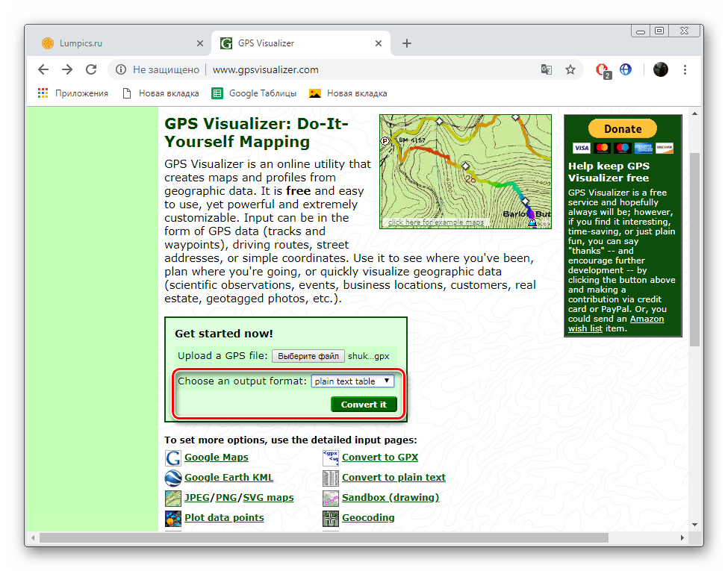Click the horizontal scrollbar thumb

click(323, 537)
